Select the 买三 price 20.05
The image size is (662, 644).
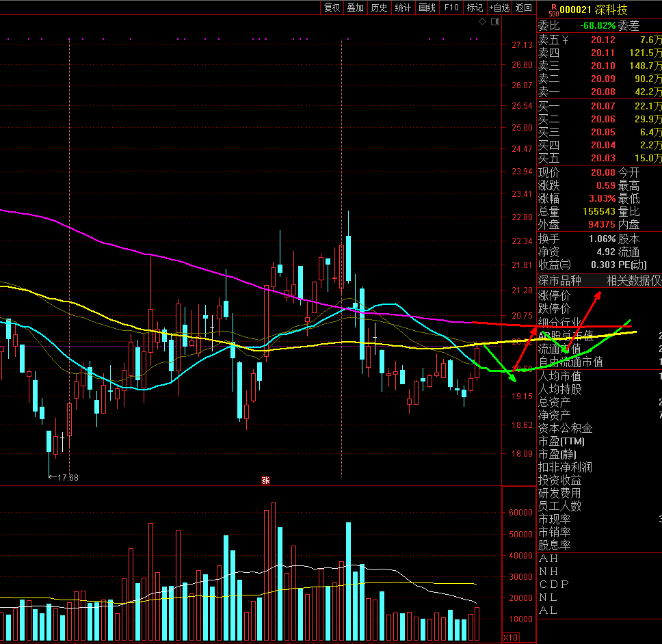(603, 132)
